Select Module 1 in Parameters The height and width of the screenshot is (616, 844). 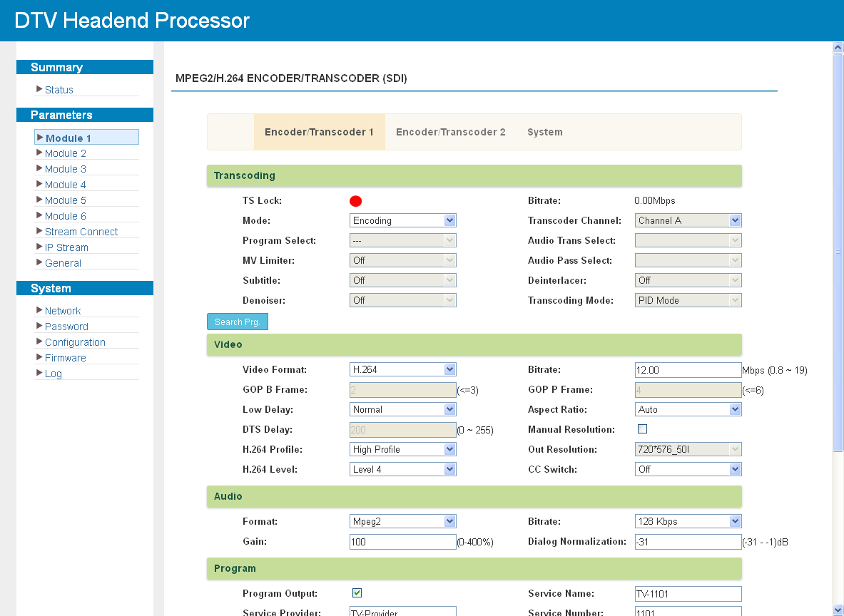[x=86, y=137]
